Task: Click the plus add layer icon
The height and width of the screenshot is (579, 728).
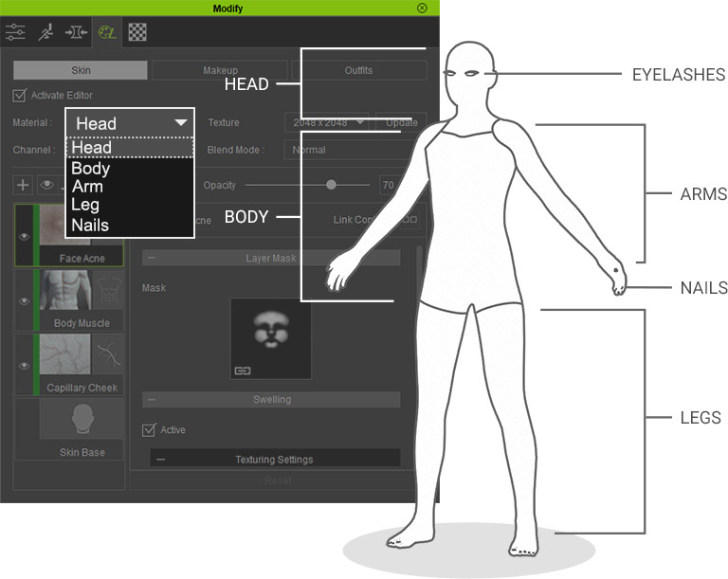Action: 24,185
